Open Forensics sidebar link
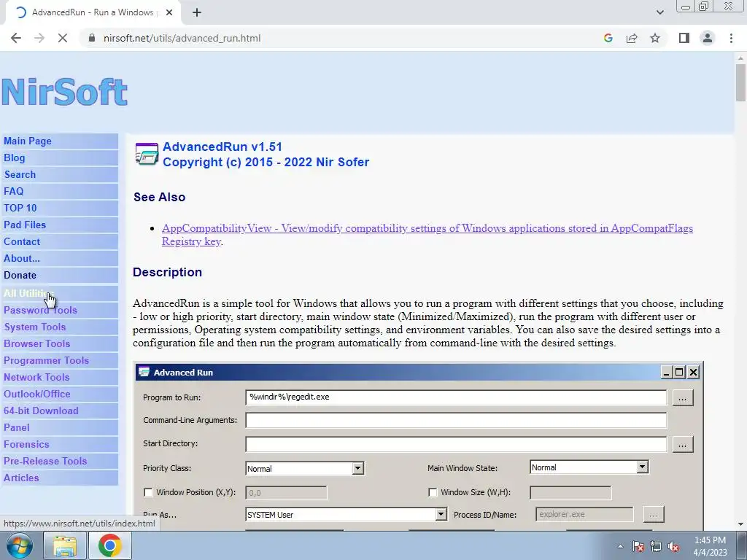The image size is (747, 560). (27, 444)
